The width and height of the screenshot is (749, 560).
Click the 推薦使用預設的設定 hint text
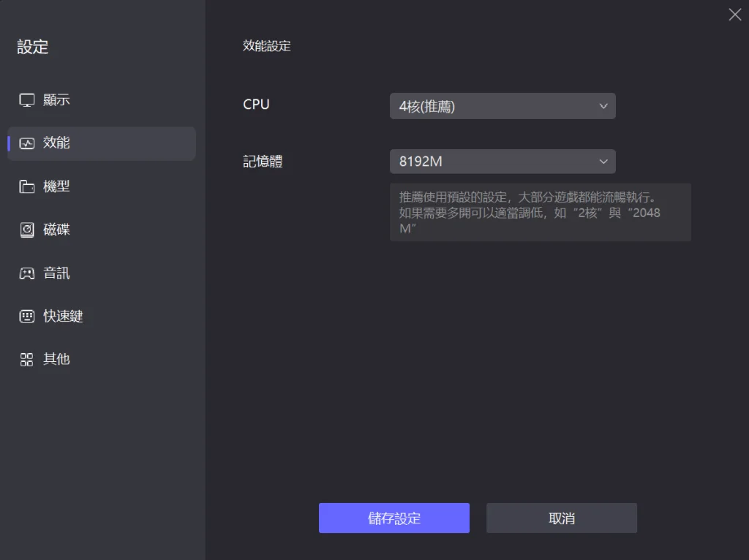[x=530, y=213]
